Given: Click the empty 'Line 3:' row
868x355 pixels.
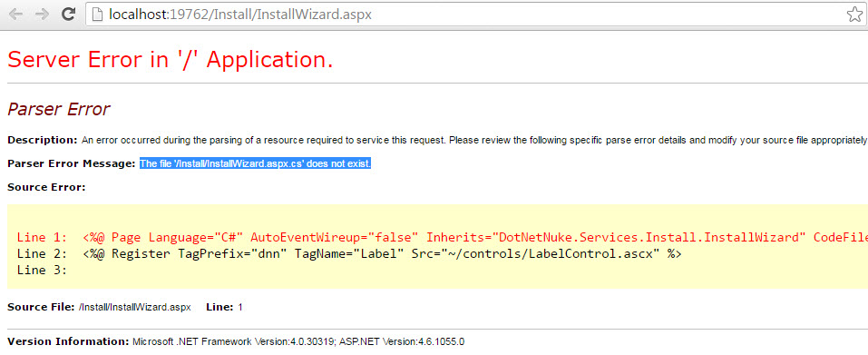Looking at the screenshot, I should (42, 271).
